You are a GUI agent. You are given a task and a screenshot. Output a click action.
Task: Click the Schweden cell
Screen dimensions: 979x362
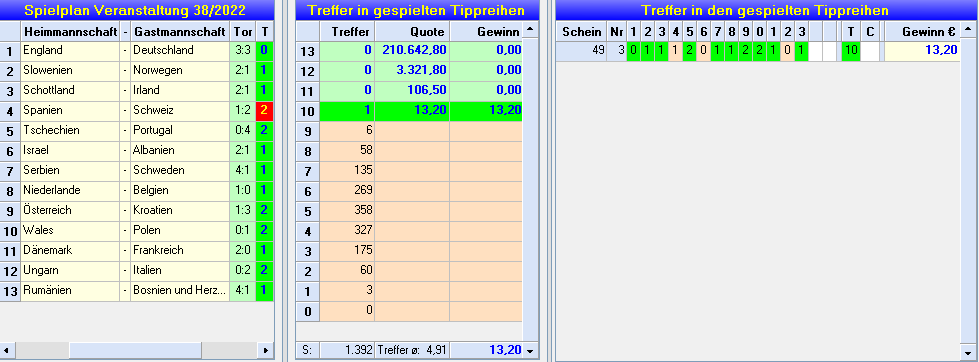[x=180, y=170]
